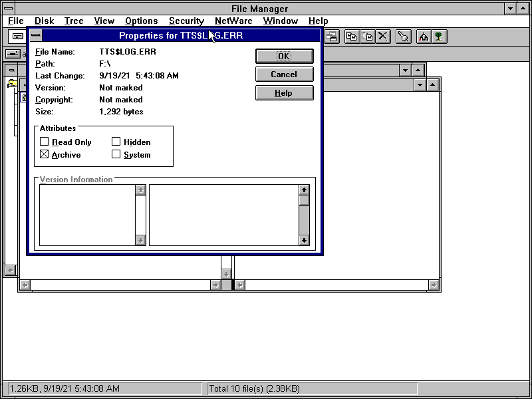Viewport: 532px width, 399px height.
Task: Click the Cancel button
Action: pos(285,74)
